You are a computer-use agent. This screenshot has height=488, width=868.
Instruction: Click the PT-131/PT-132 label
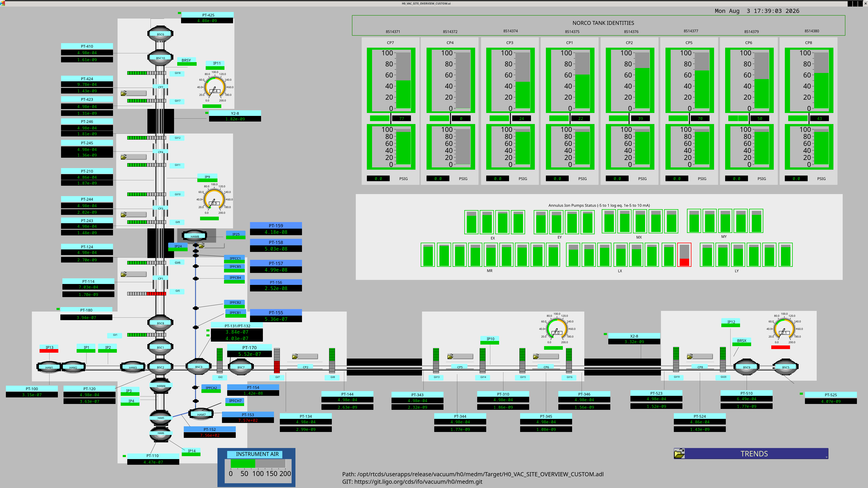point(237,326)
